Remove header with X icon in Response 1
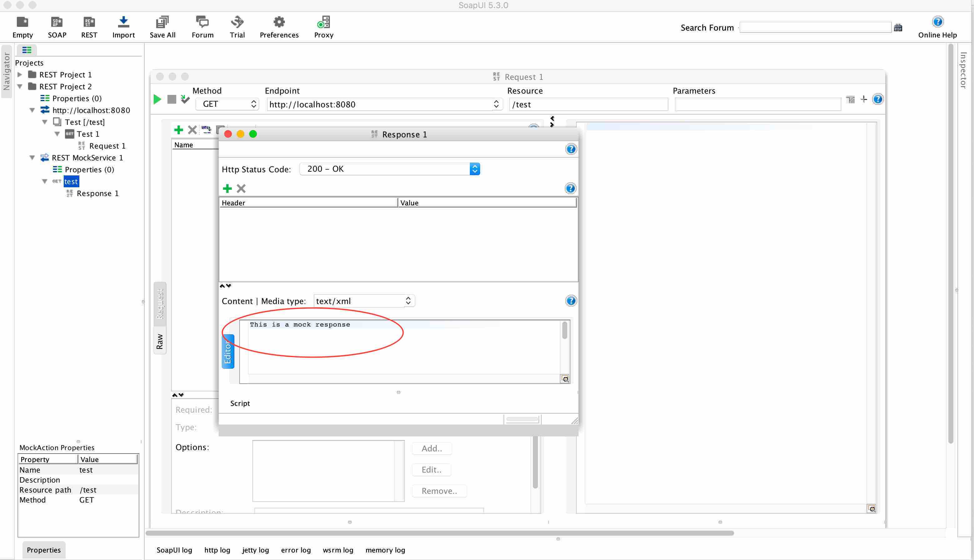The height and width of the screenshot is (560, 974). pyautogui.click(x=241, y=189)
